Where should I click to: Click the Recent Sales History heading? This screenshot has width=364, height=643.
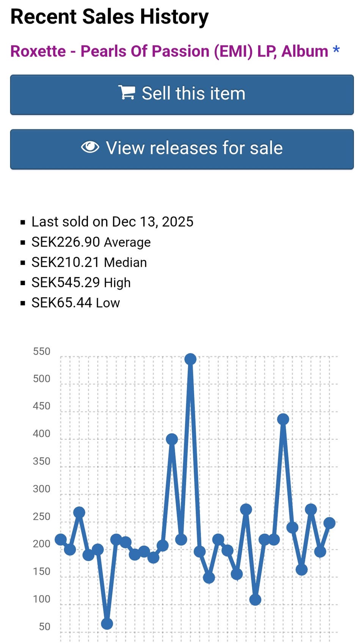(110, 17)
